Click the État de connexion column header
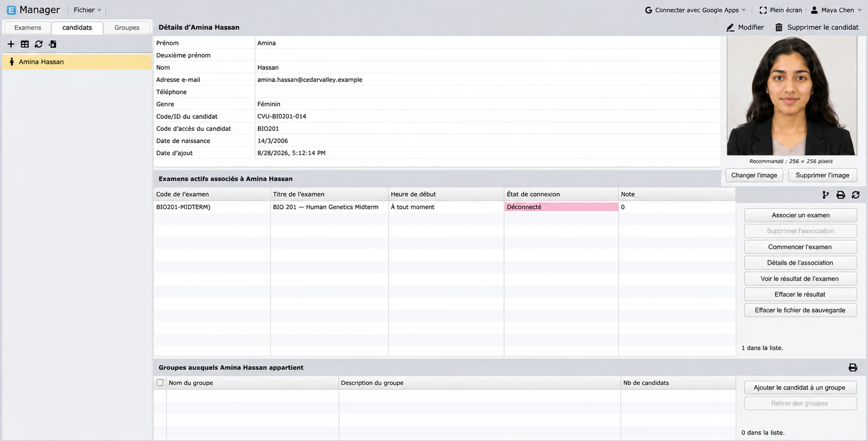The image size is (868, 441). [561, 194]
